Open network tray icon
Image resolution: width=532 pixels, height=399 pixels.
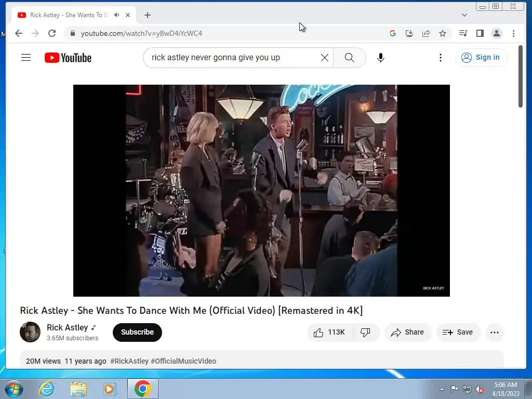(x=467, y=389)
